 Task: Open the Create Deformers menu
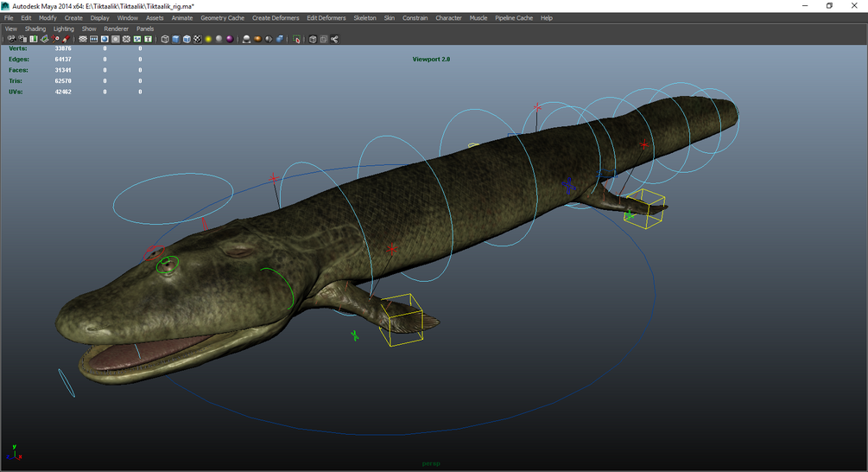point(276,18)
